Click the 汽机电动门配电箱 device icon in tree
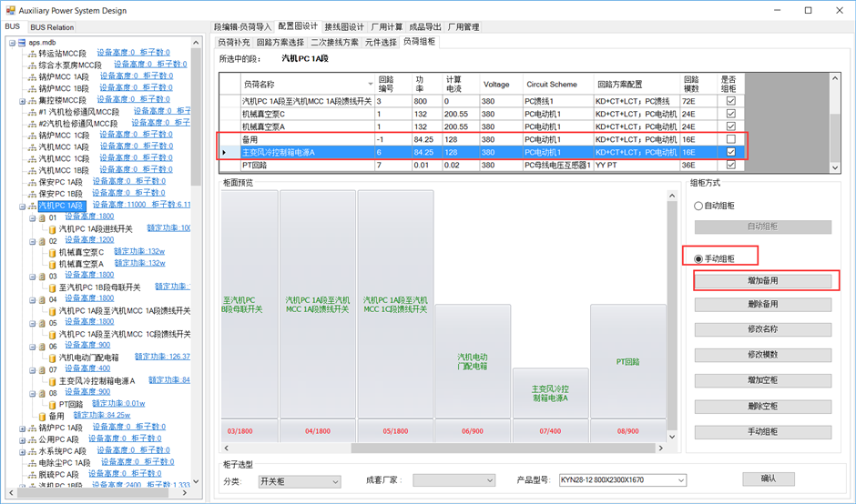The image size is (856, 504). pyautogui.click(x=53, y=358)
